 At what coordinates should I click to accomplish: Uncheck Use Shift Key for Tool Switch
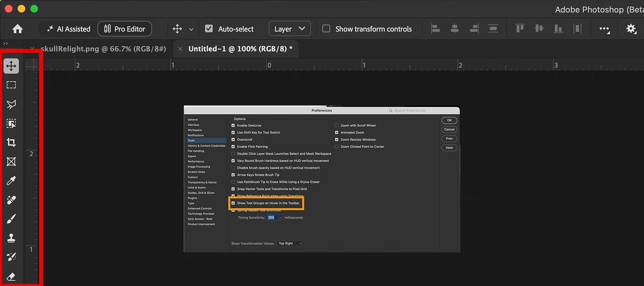tap(233, 133)
